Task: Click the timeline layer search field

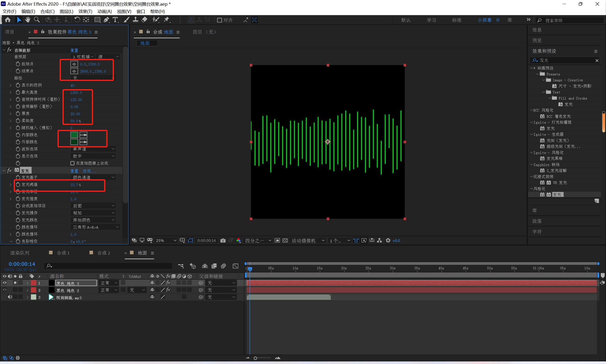Action: tap(108, 266)
